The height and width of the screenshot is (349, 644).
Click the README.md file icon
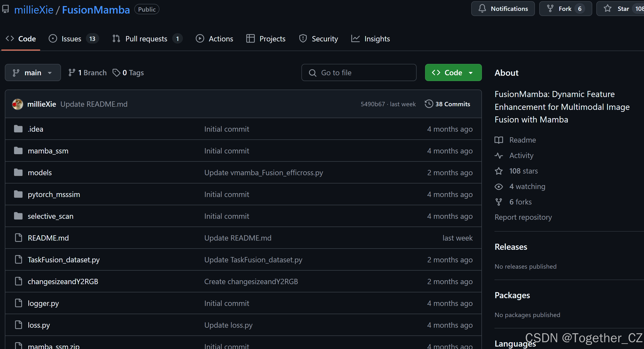pyautogui.click(x=18, y=238)
